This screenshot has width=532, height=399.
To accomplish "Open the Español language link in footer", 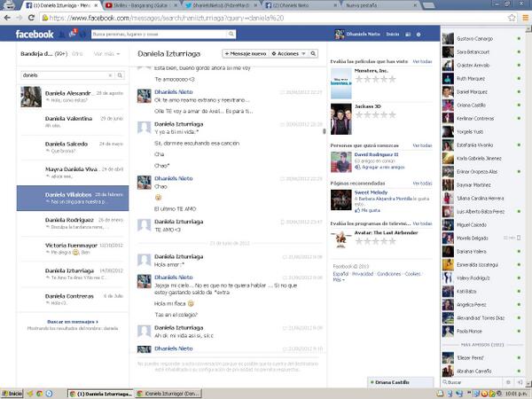I will coord(340,274).
